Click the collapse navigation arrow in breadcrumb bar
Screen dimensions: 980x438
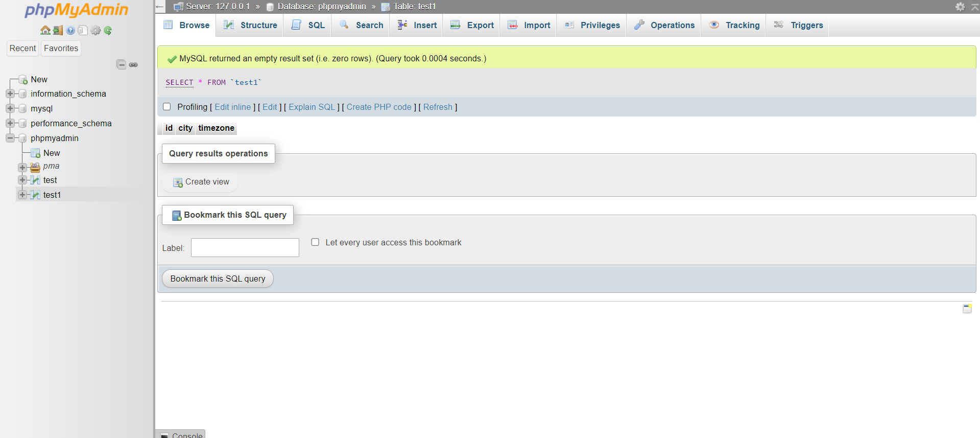point(160,7)
